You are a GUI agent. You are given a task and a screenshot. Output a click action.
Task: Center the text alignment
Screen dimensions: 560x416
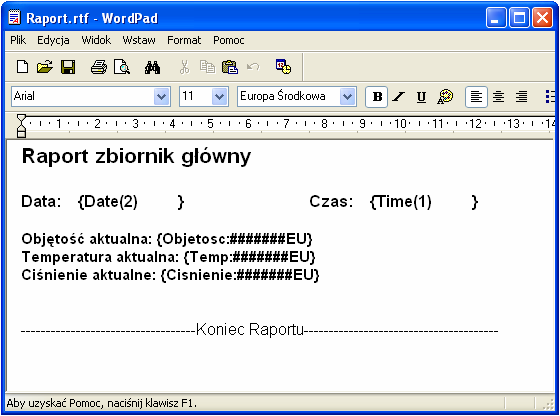coord(499,97)
